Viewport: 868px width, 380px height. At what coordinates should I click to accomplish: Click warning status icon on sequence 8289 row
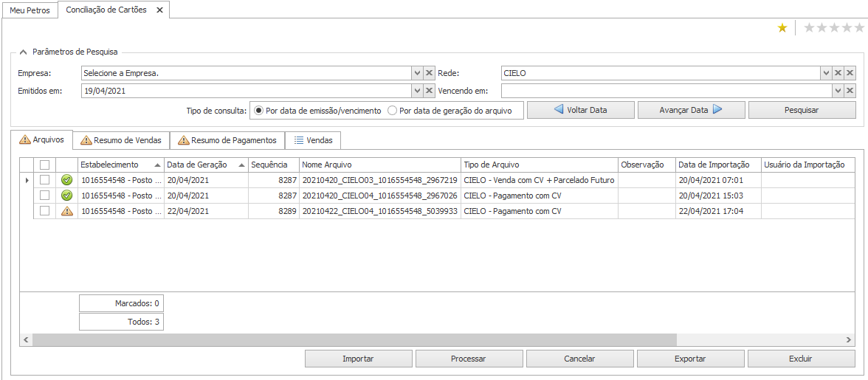click(66, 211)
